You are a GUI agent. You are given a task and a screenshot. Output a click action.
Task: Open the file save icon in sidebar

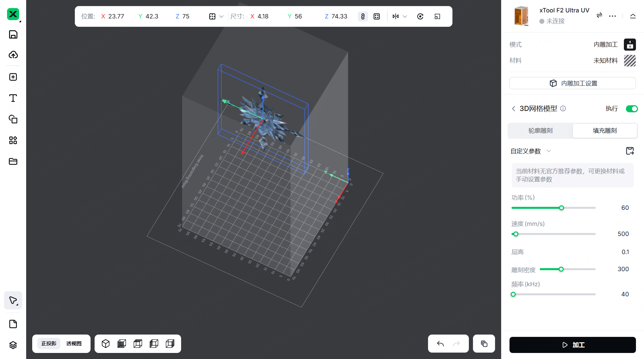[x=13, y=34]
